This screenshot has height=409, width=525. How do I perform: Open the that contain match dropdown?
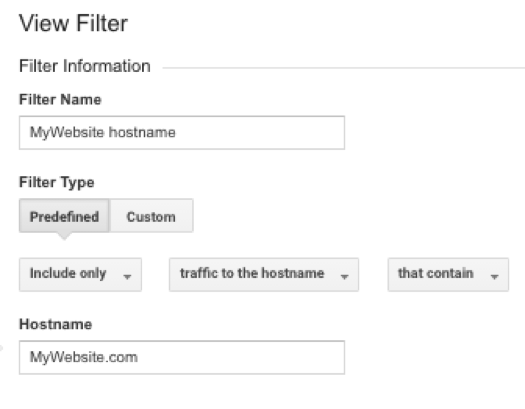click(x=448, y=274)
